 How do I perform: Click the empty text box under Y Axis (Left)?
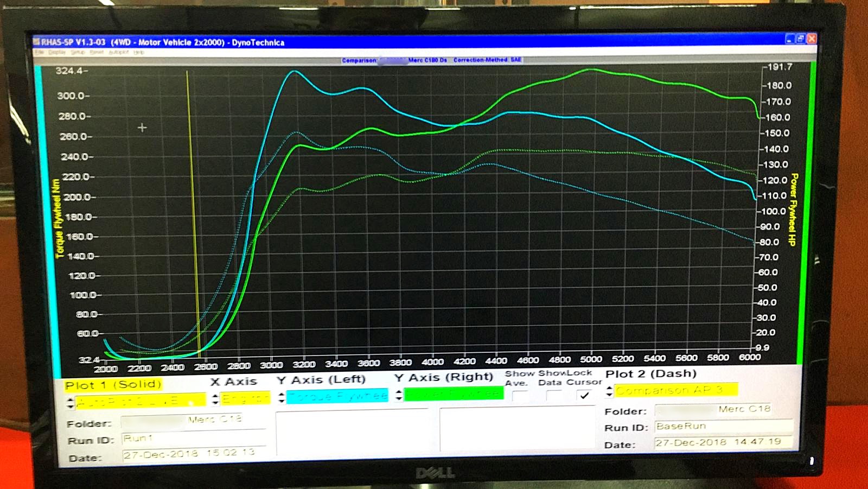click(352, 432)
